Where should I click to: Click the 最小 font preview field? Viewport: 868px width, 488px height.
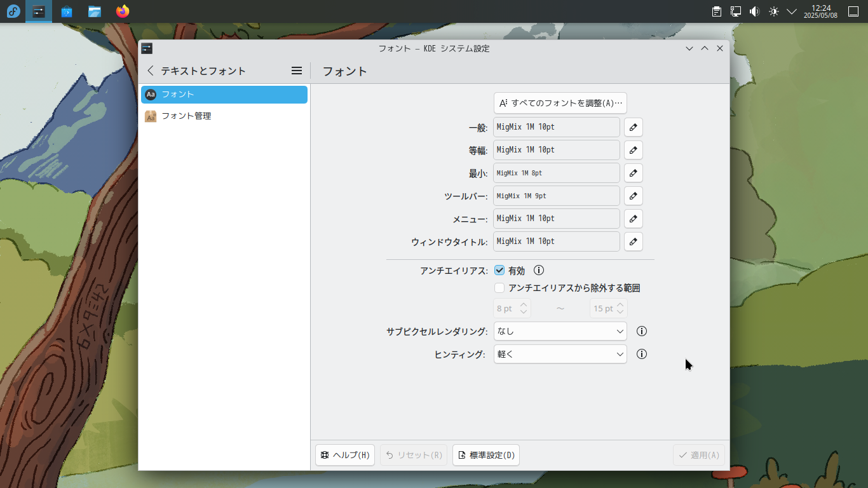tap(557, 173)
